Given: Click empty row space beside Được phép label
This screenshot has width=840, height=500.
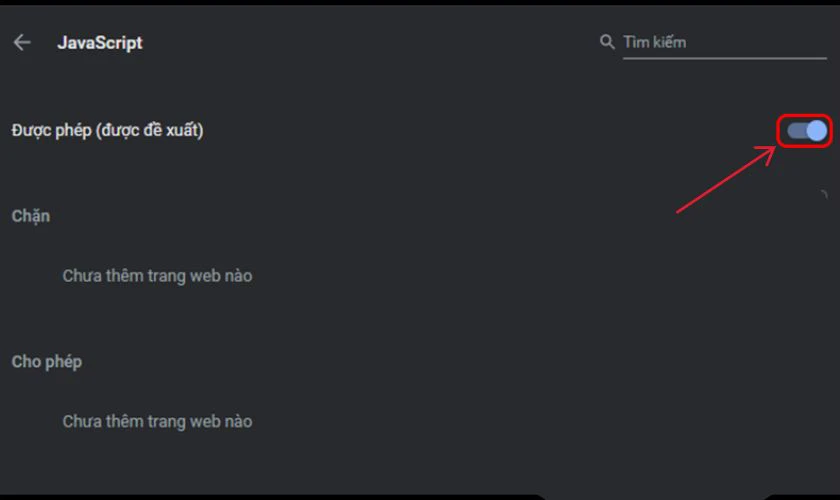Looking at the screenshot, I should [x=482, y=131].
